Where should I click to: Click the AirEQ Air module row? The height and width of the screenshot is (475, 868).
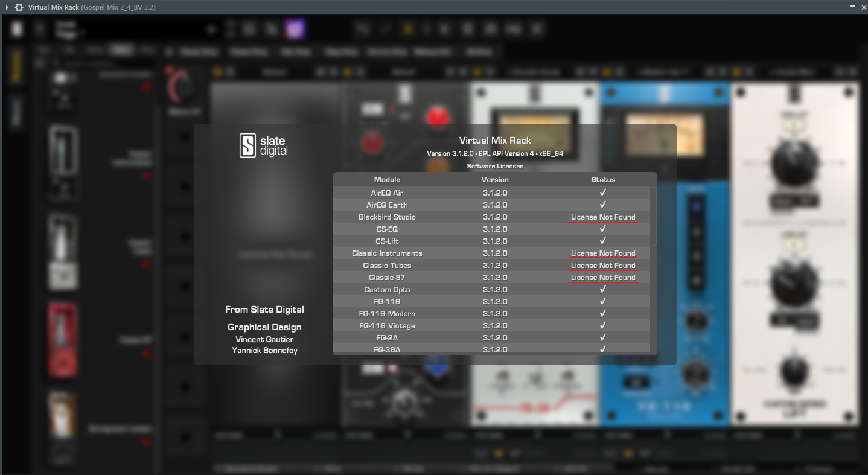pyautogui.click(x=492, y=193)
